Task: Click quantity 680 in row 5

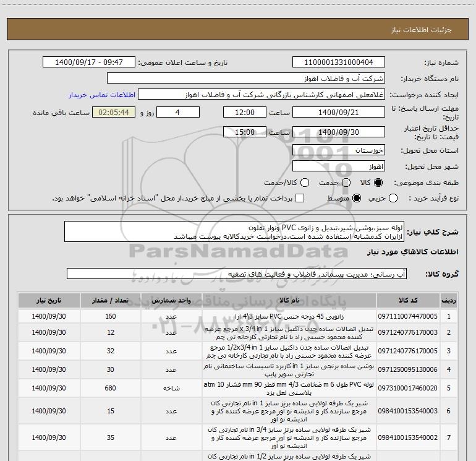Action: (111, 389)
